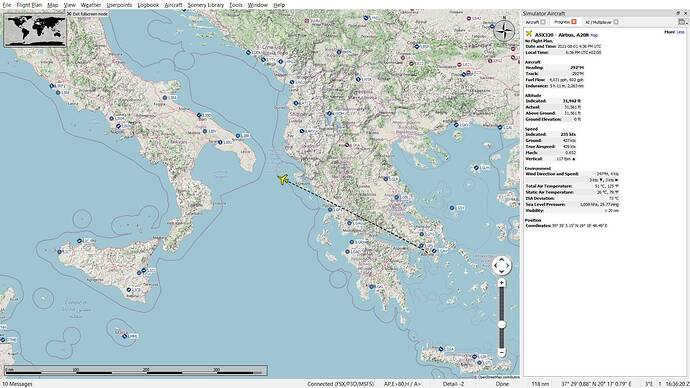This screenshot has height=388, width=690.
Task: Toggle the Progress tab checkbox
Action: pyautogui.click(x=574, y=22)
